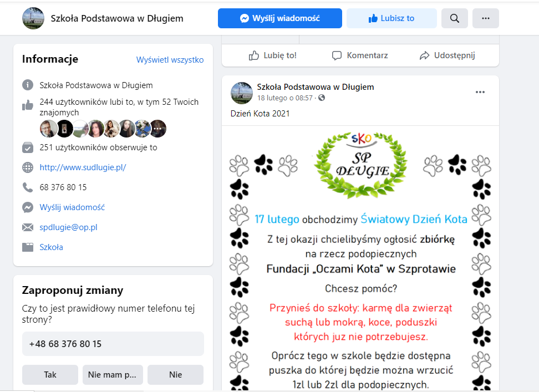Click the 251 użytkowników obserwuje to text

pos(98,147)
